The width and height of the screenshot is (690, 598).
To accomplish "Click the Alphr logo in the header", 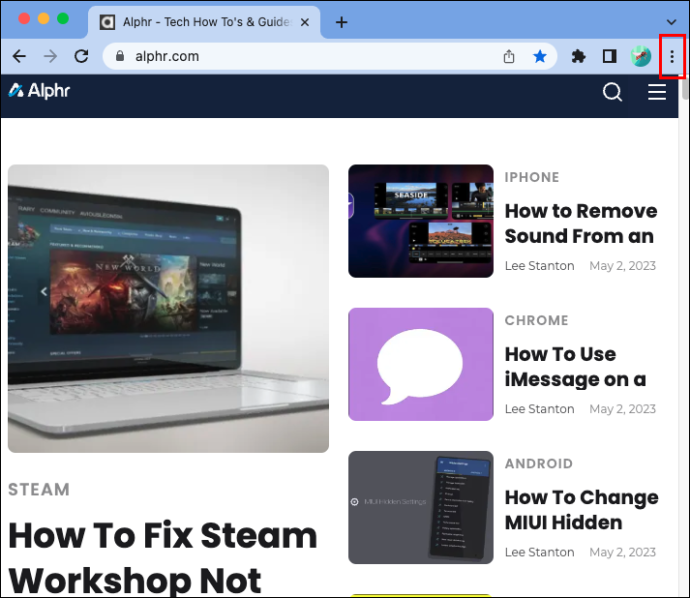I will click(x=39, y=91).
